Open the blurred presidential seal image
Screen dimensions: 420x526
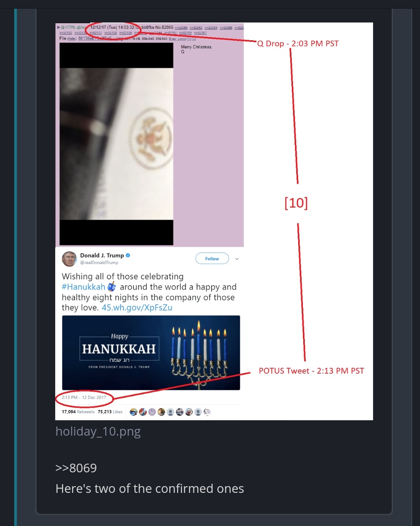point(116,144)
